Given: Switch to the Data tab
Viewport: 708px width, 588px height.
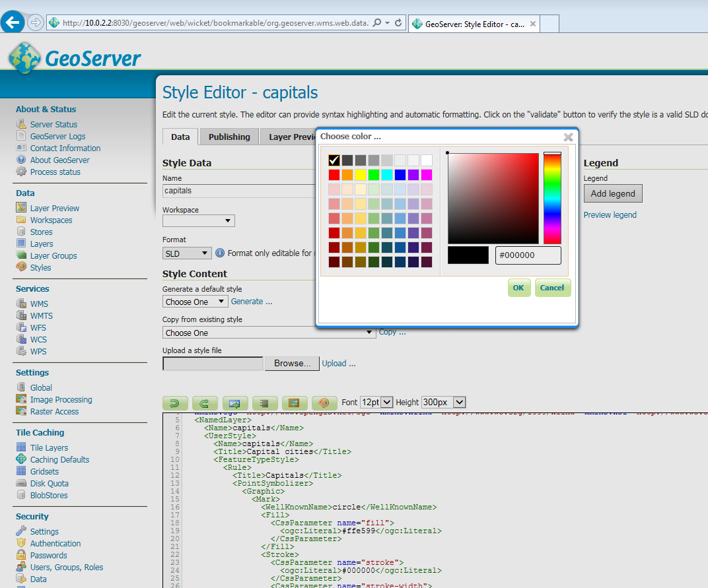Looking at the screenshot, I should click(180, 137).
